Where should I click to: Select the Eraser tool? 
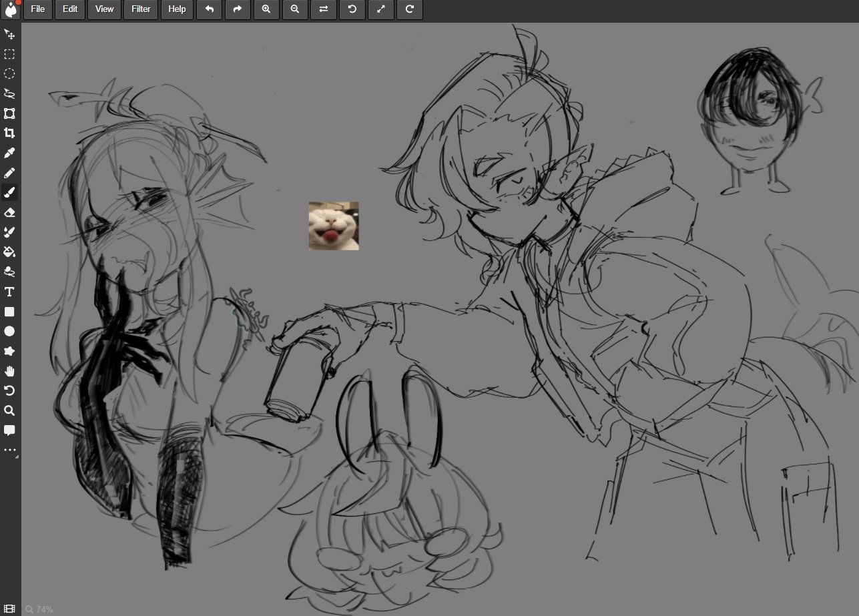[10, 212]
